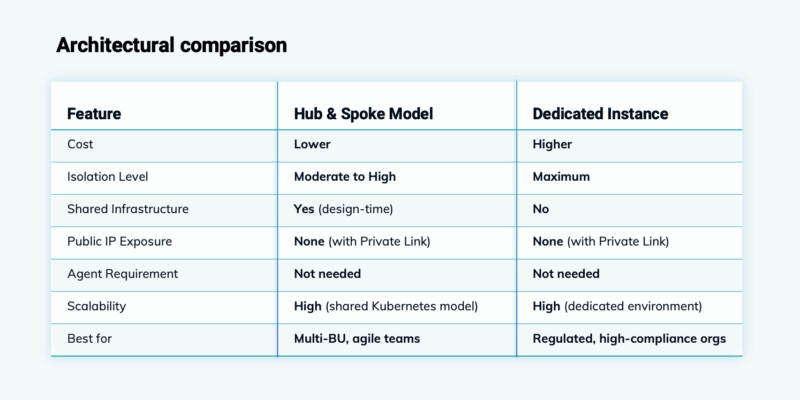Click "Not needed" in Hub & Spoke column
Screen dimensions: 800x400
pyautogui.click(x=327, y=273)
